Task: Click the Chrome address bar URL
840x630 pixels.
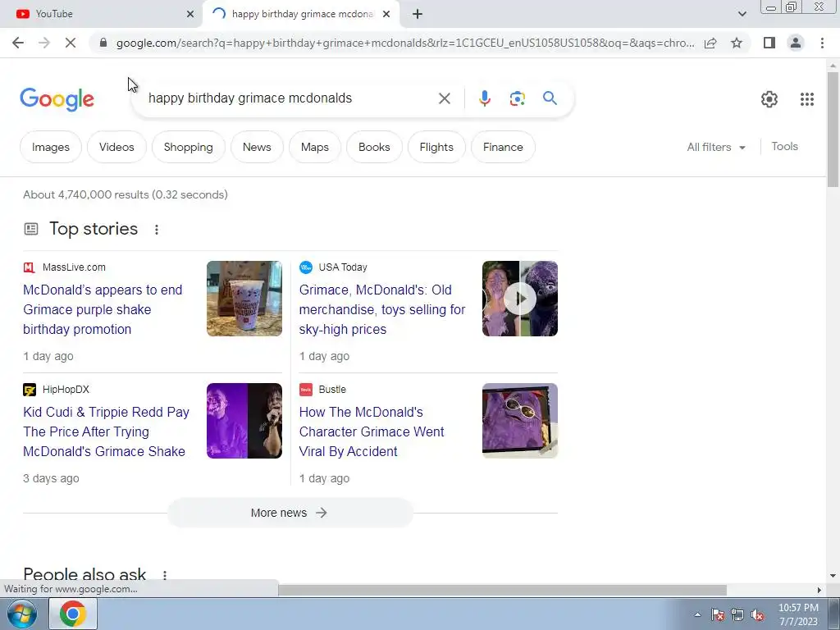Action: 405,43
